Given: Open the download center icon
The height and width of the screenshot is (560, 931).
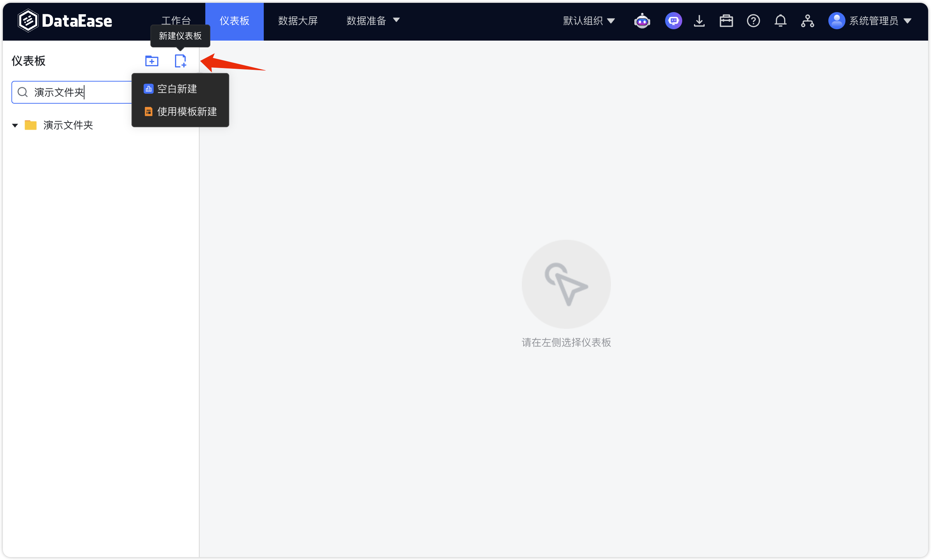Looking at the screenshot, I should pos(699,21).
